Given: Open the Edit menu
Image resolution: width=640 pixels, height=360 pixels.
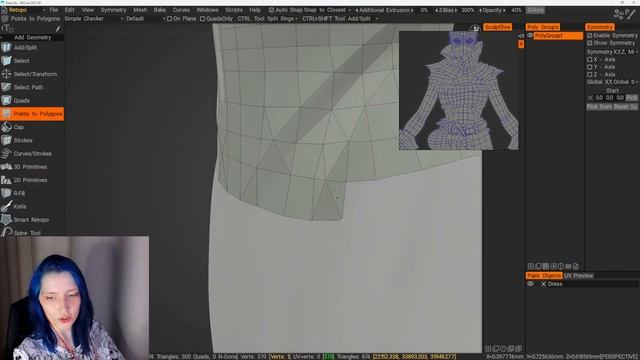Looking at the screenshot, I should click(x=69, y=10).
